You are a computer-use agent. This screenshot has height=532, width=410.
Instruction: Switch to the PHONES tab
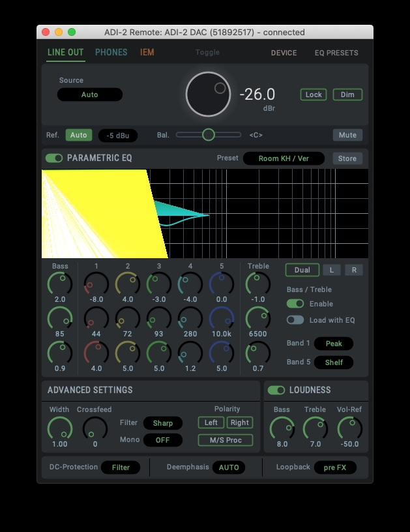tap(111, 52)
